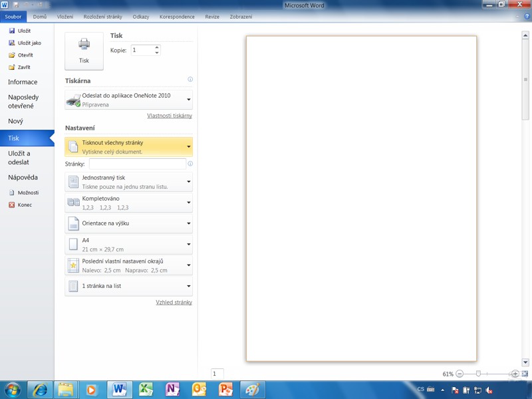Open Naposledy otevřené in the sidebar
The image size is (532, 399).
(23, 102)
